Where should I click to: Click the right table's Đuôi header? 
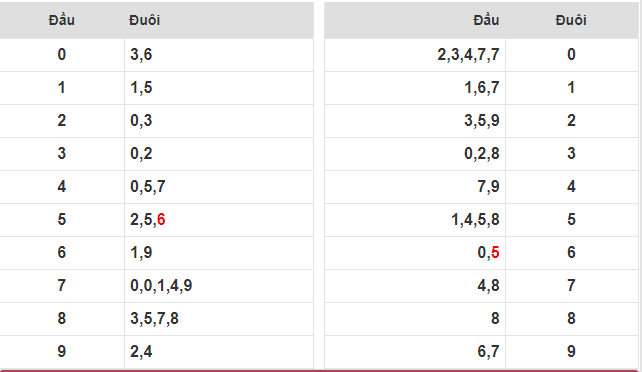(x=571, y=20)
